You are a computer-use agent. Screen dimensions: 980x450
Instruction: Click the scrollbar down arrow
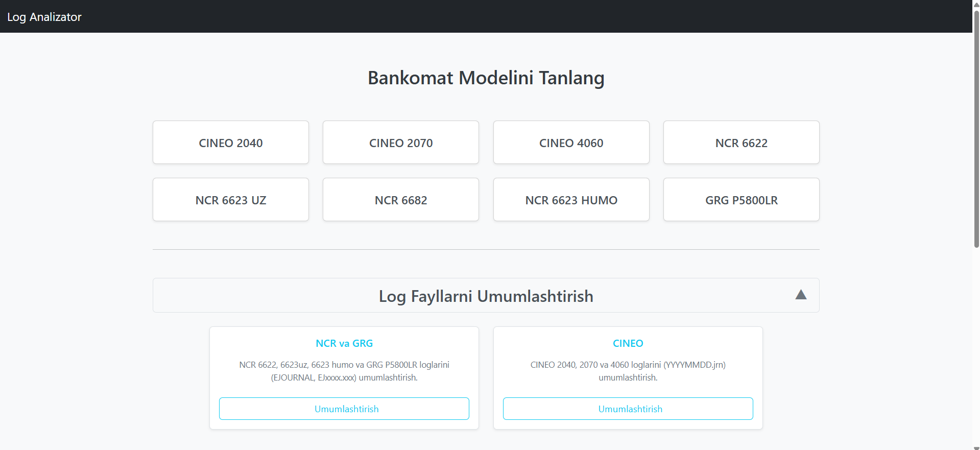point(976,447)
